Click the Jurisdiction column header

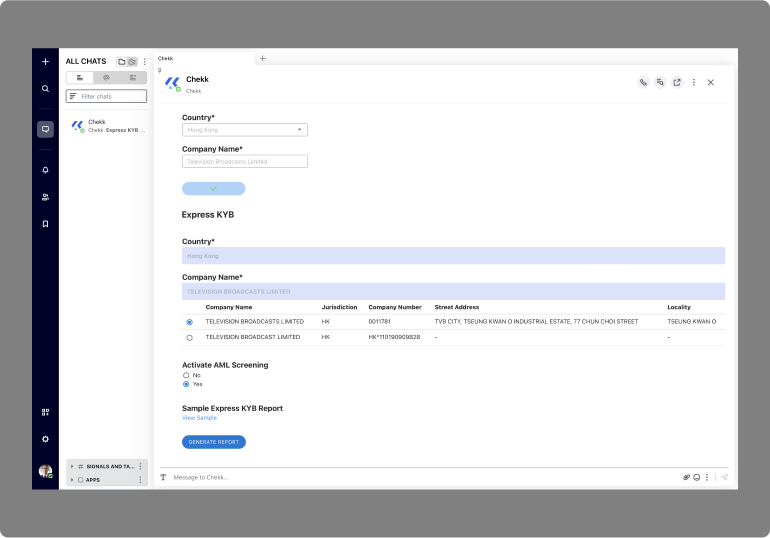pyautogui.click(x=339, y=307)
